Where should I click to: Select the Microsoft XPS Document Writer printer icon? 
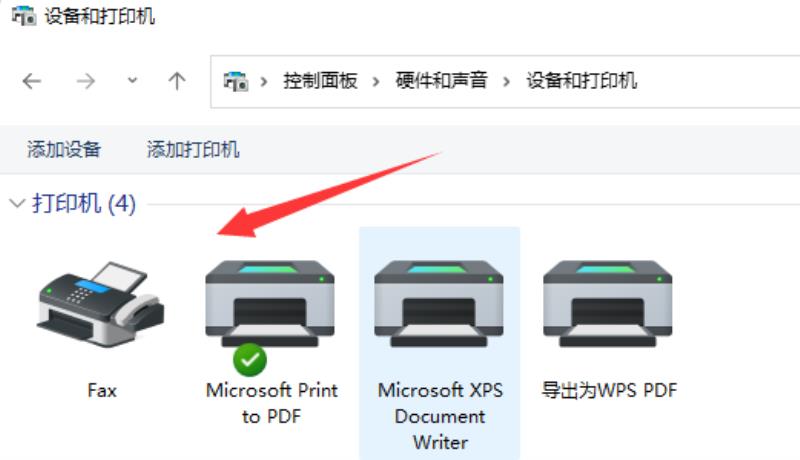pyautogui.click(x=439, y=304)
